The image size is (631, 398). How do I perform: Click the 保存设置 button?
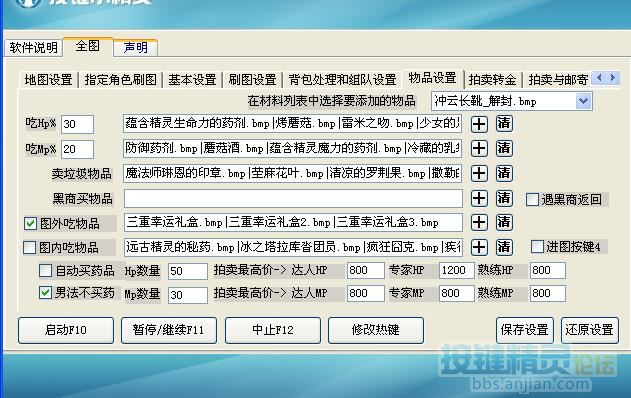click(525, 330)
